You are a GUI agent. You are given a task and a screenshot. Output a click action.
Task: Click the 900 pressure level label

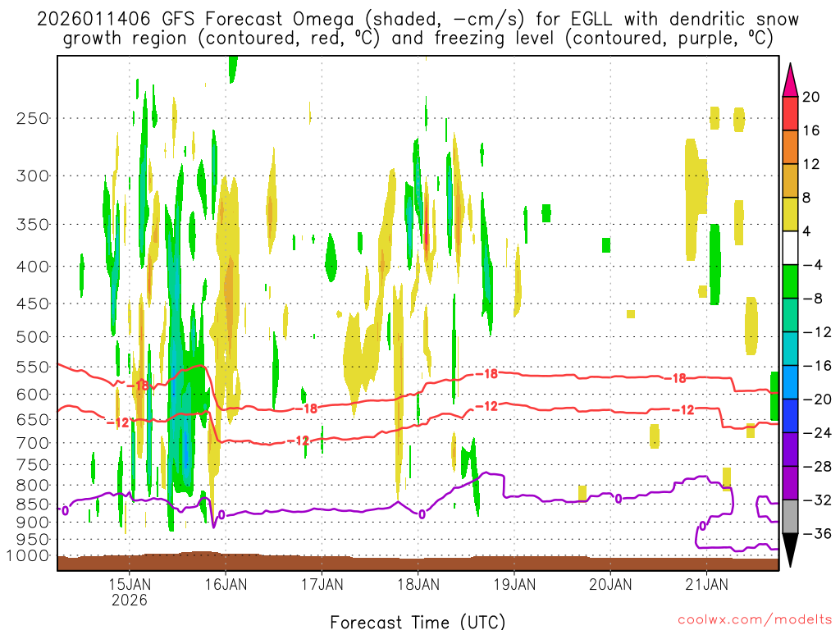tap(33, 523)
